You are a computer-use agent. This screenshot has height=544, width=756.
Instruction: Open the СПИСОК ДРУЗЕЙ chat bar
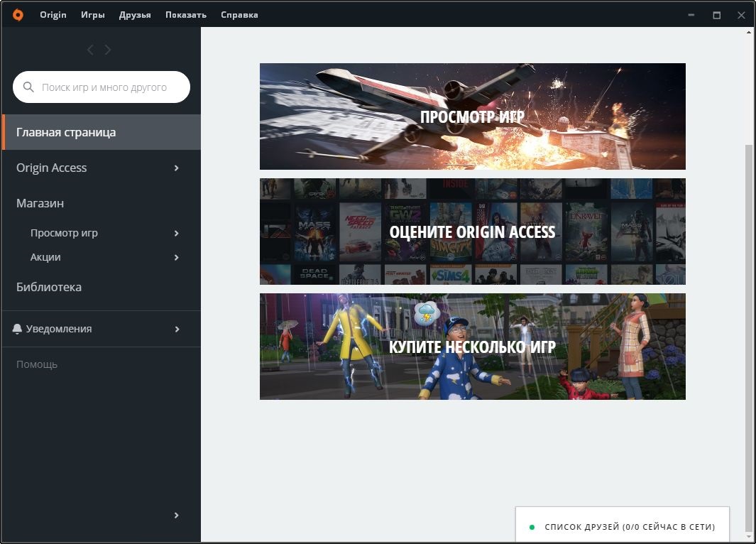[623, 525]
